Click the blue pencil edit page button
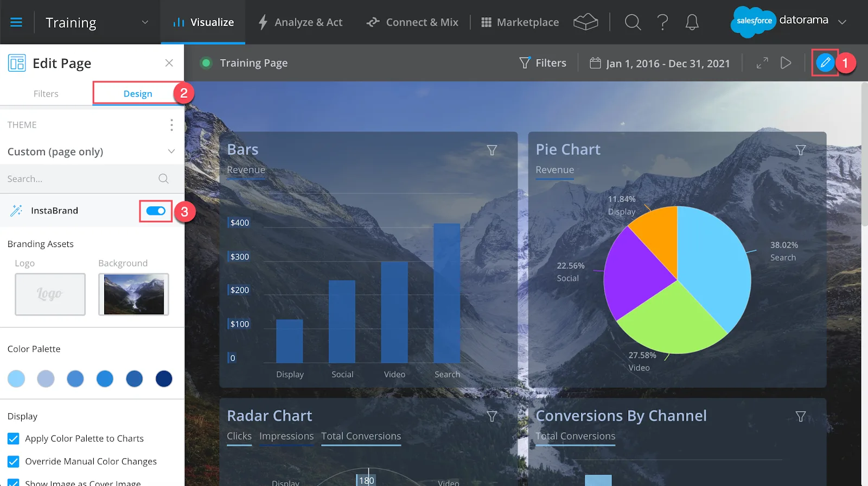868x486 pixels. tap(825, 62)
